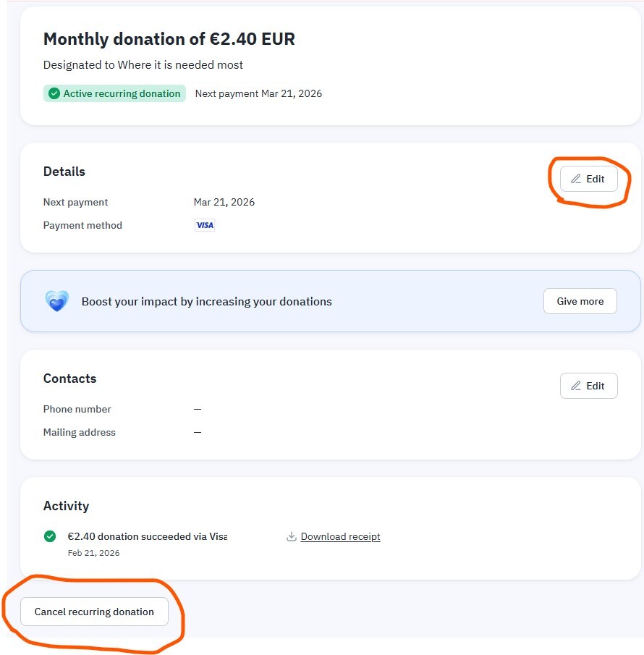Open the Download receipt link
This screenshot has width=644, height=655.
pyautogui.click(x=340, y=536)
